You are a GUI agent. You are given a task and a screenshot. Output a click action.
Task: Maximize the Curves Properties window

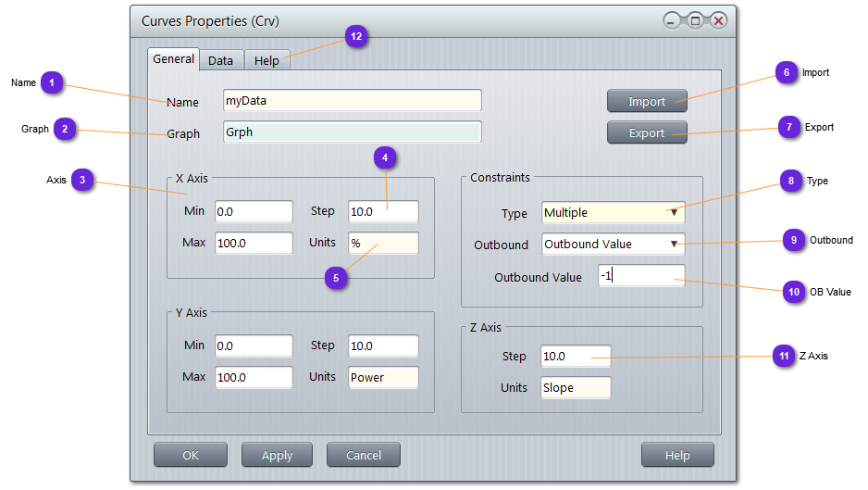[695, 20]
